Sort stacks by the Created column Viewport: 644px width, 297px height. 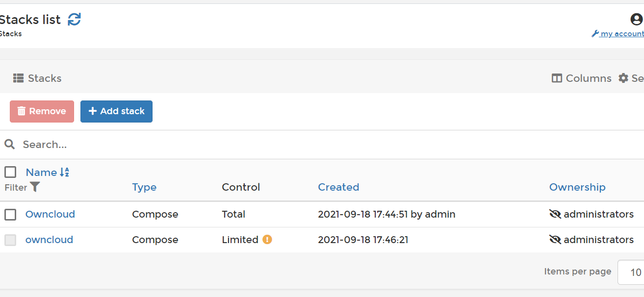point(338,187)
